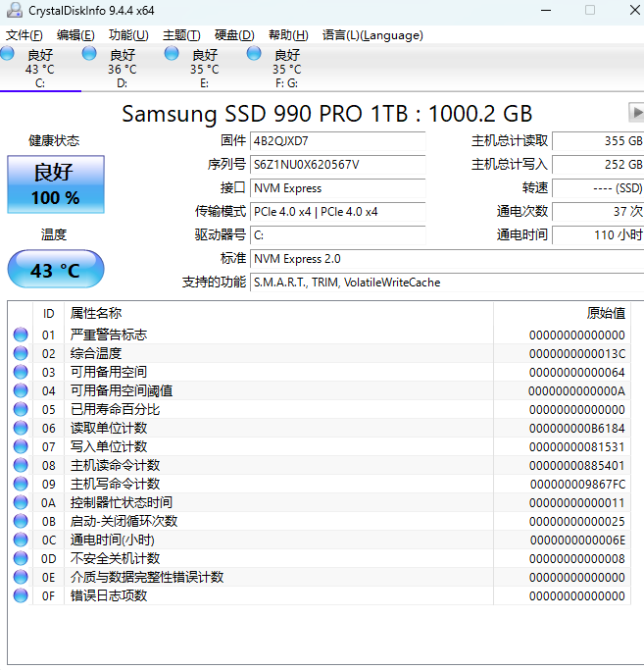Viewport: 644px width, 670px height.
Task: Click the host total reads value 355 GB
Action: pyautogui.click(x=598, y=141)
